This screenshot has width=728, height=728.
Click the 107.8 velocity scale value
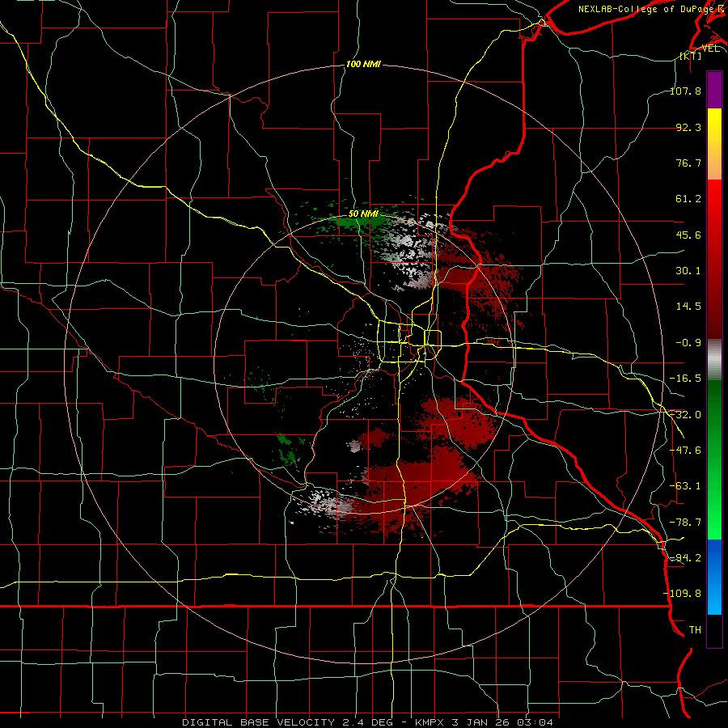click(686, 91)
